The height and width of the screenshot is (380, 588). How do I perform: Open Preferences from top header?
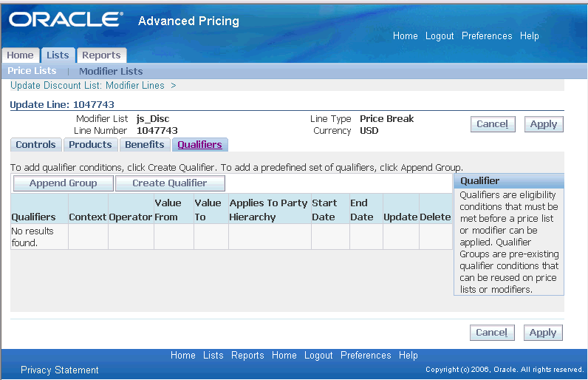tap(487, 36)
